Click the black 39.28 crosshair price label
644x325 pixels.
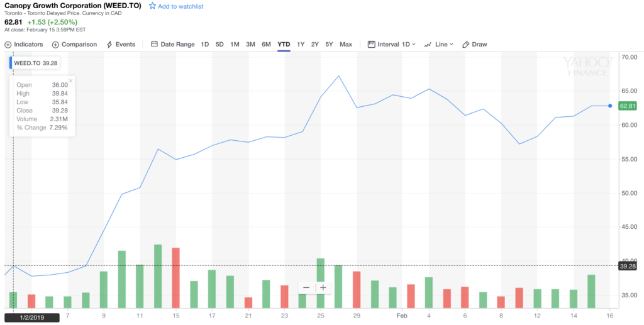click(628, 267)
